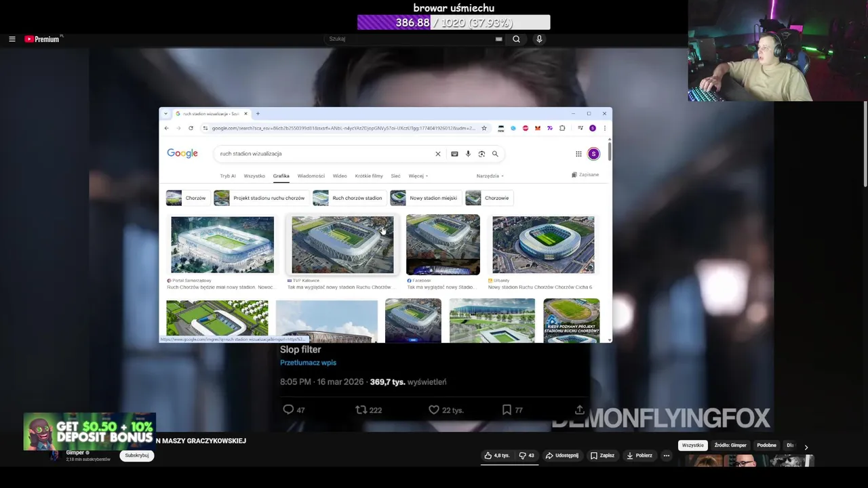868x488 pixels.
Task: Open the YouTube hamburger guide menu
Action: (12, 39)
